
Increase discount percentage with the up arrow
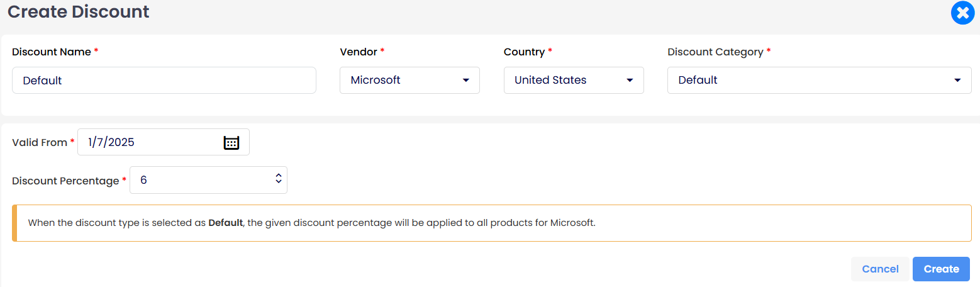[x=279, y=176]
